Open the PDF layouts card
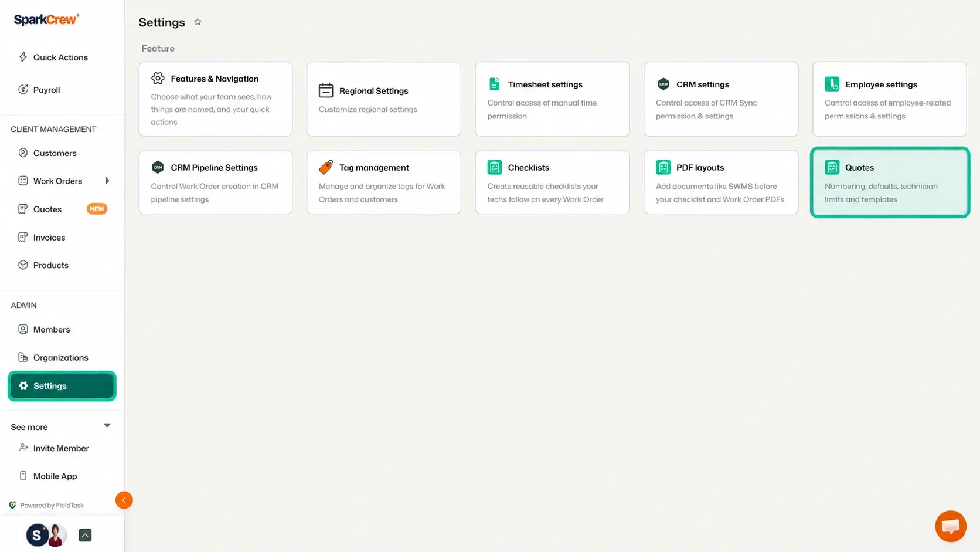Image resolution: width=980 pixels, height=552 pixels. pyautogui.click(x=721, y=182)
